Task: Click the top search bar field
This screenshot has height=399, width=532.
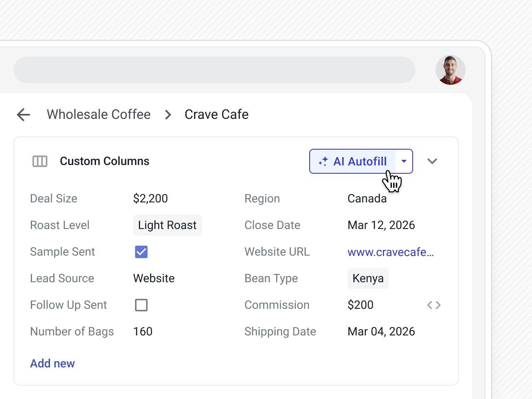Action: [x=214, y=70]
